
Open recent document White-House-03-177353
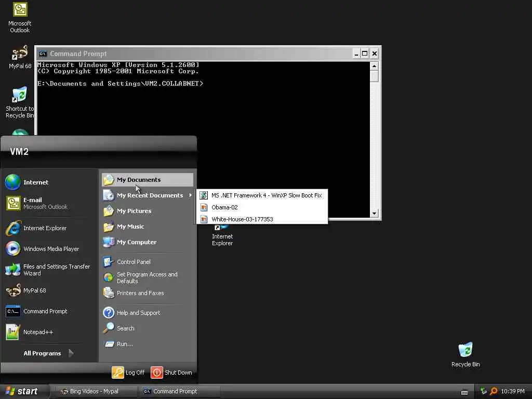[x=262, y=219]
